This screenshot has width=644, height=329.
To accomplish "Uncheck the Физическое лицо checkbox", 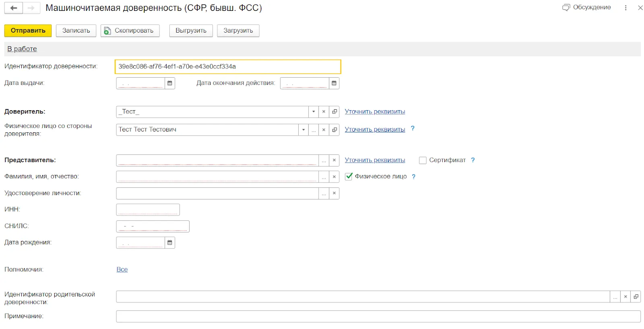I will [349, 177].
